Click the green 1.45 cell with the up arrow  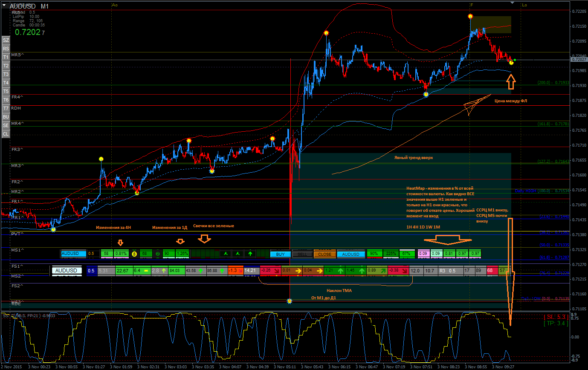click(356, 271)
